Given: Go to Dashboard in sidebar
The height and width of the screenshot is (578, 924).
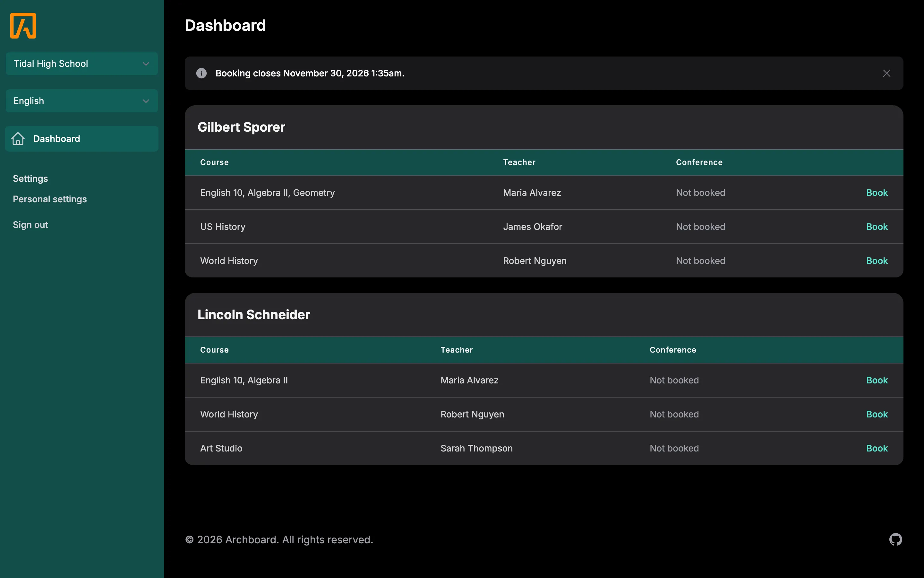Looking at the screenshot, I should (82, 139).
